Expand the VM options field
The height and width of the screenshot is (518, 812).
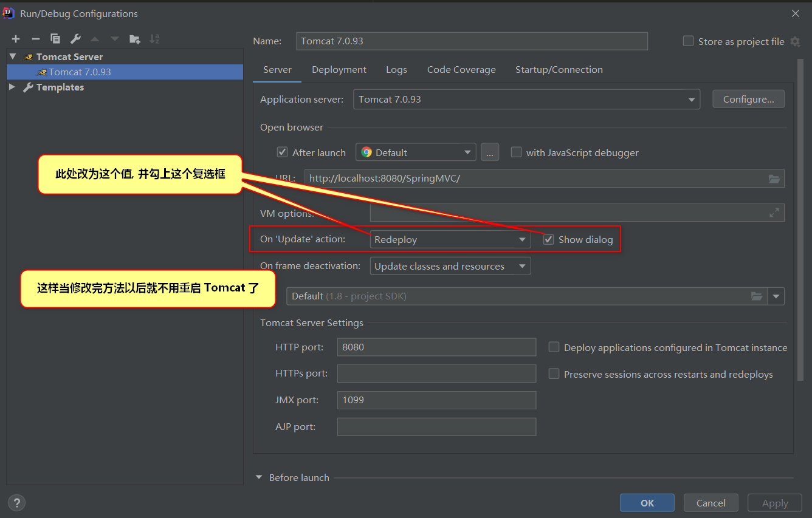(774, 213)
